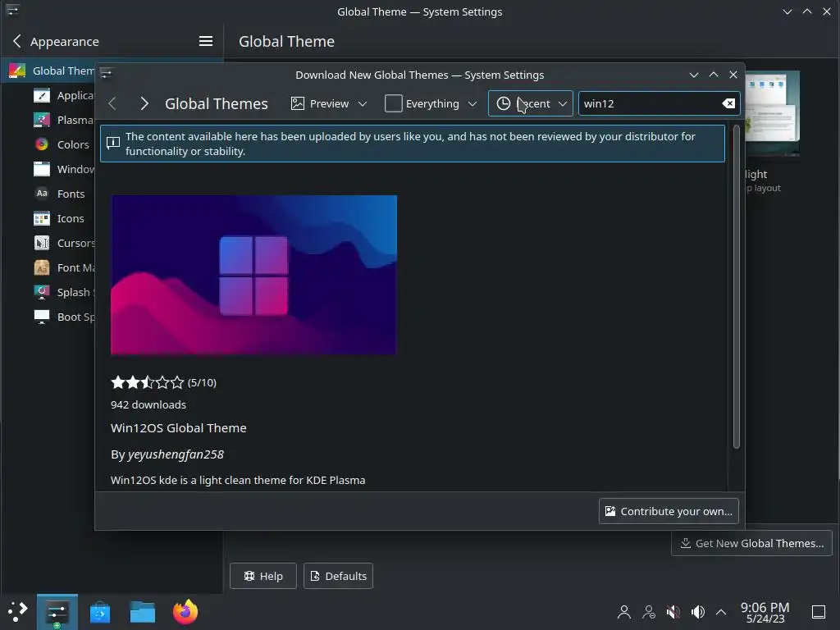
Task: Open main window menu icon in titlebar
Action: [x=13, y=10]
